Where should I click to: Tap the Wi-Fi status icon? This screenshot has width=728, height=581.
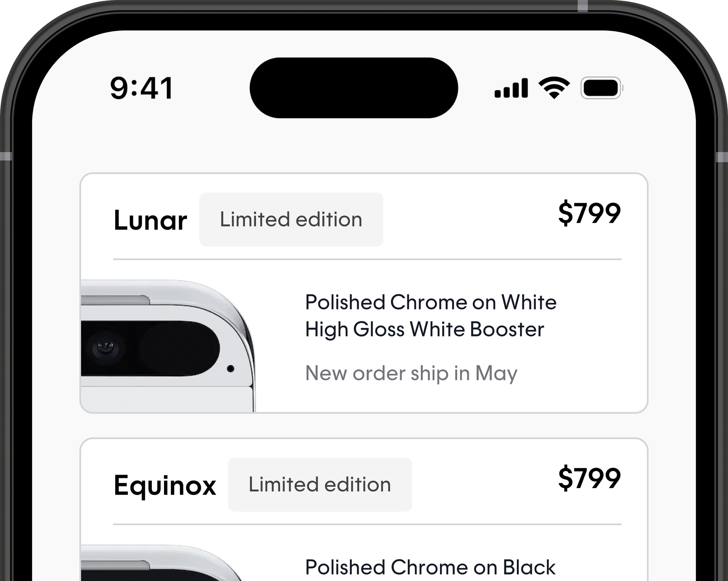point(554,87)
